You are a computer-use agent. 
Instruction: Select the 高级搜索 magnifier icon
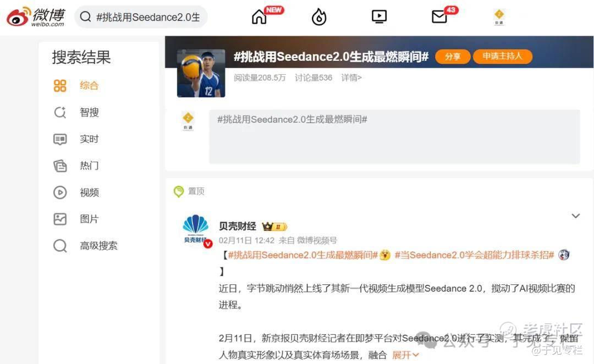[60, 245]
